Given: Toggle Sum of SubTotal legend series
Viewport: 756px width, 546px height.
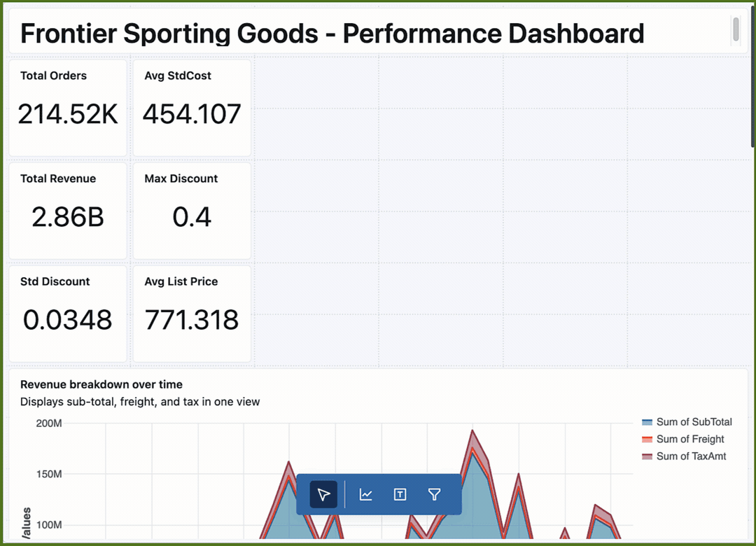Looking at the screenshot, I should click(694, 422).
